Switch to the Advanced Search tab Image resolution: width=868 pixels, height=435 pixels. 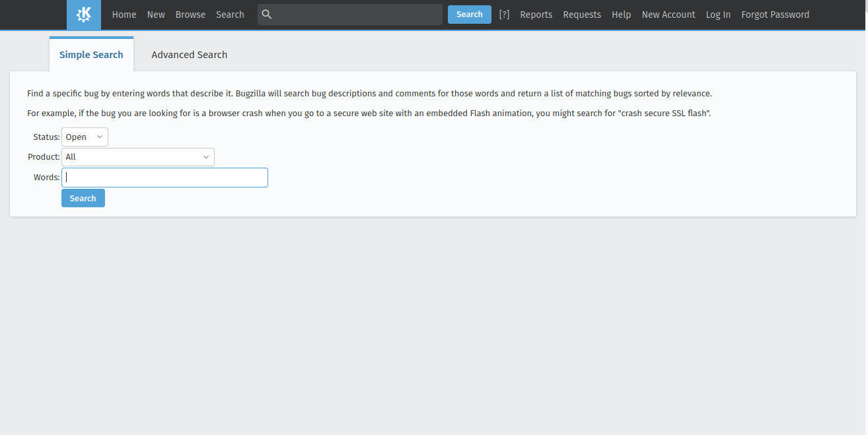[189, 55]
